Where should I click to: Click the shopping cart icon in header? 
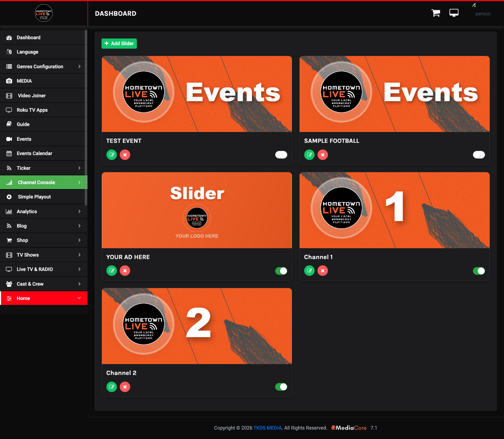[436, 13]
